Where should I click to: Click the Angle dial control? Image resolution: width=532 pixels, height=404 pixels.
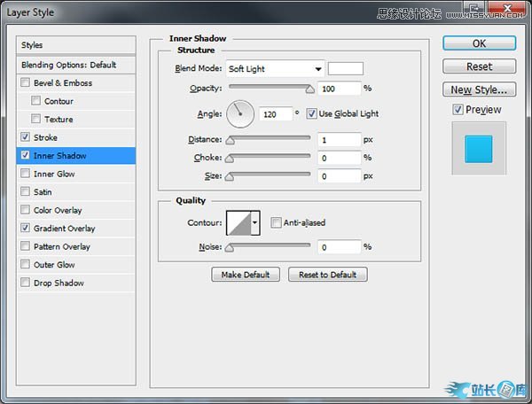[x=240, y=113]
